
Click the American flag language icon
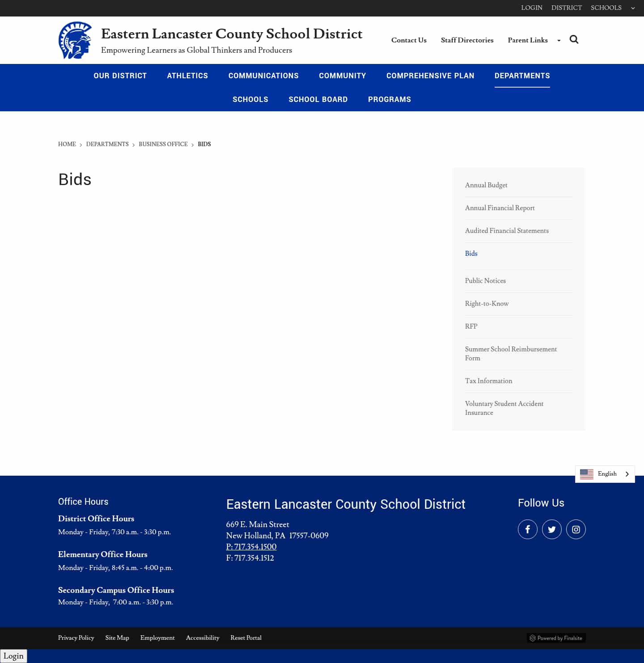587,474
